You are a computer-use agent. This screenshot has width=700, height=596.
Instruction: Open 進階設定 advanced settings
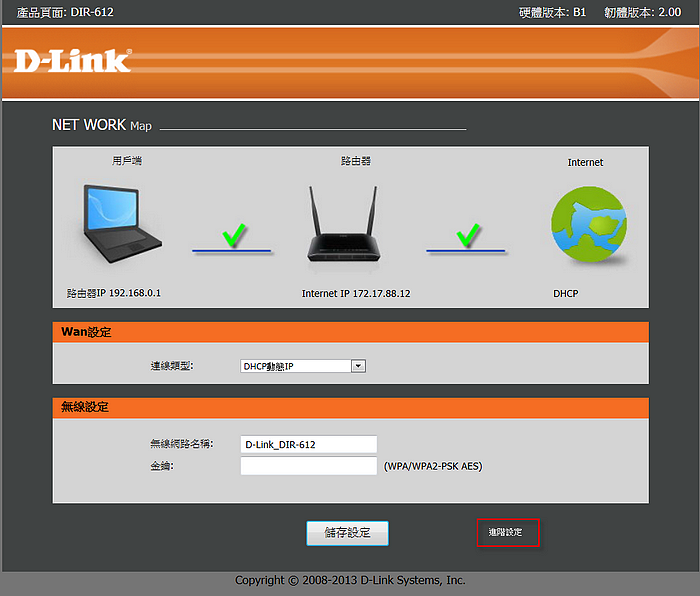pyautogui.click(x=507, y=533)
